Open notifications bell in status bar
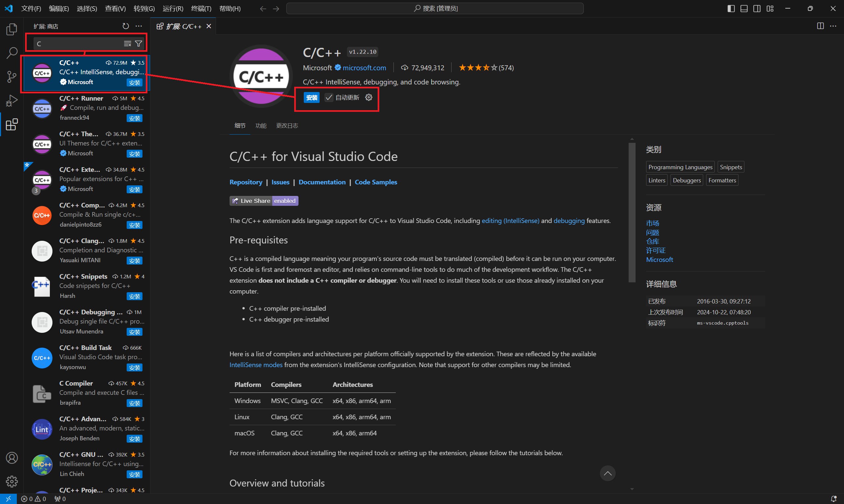The height and width of the screenshot is (504, 844). click(833, 499)
